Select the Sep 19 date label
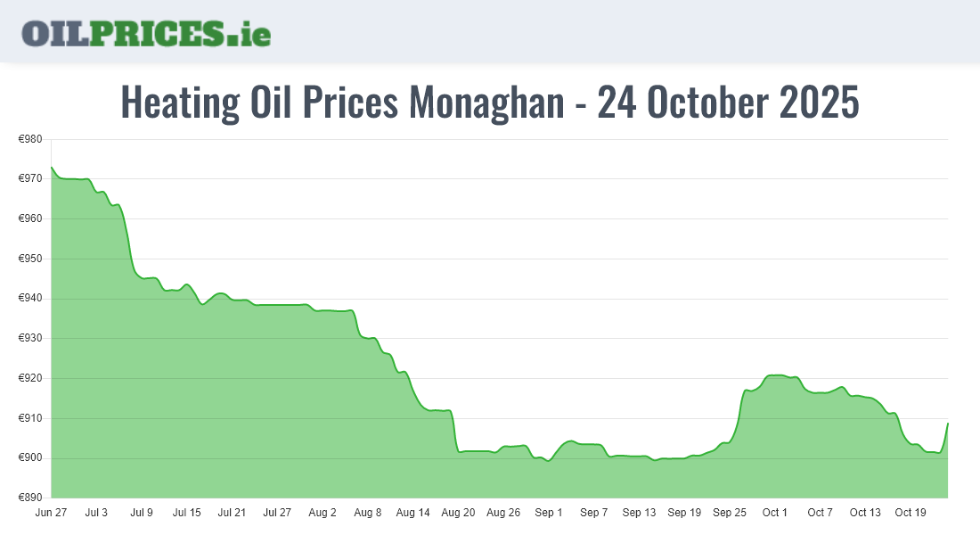980x535 pixels. coord(684,513)
